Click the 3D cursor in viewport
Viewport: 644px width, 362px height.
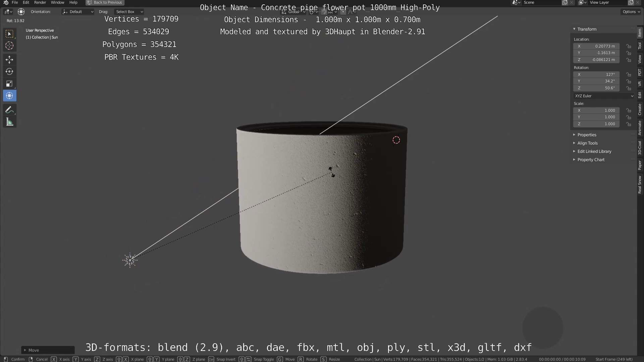click(396, 140)
